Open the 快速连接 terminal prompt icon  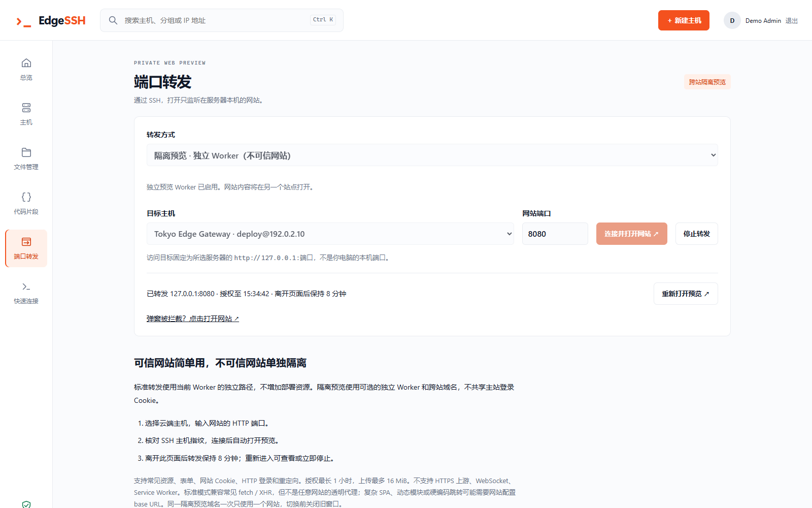pyautogui.click(x=26, y=287)
